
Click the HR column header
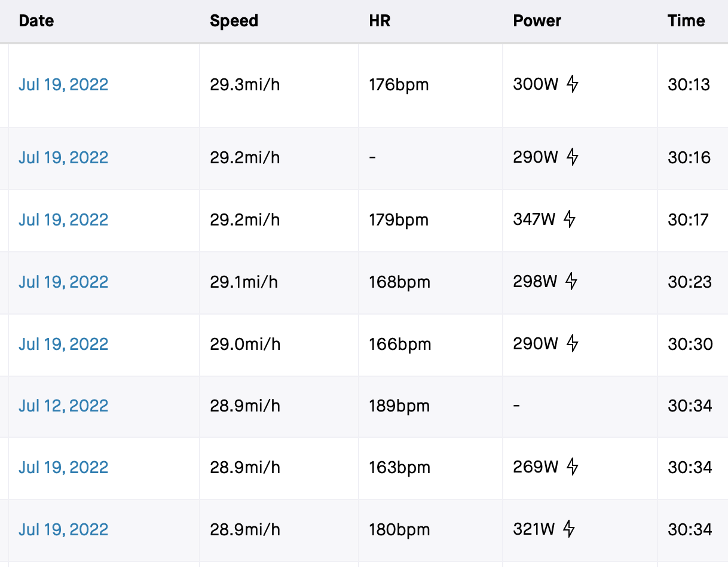(380, 21)
